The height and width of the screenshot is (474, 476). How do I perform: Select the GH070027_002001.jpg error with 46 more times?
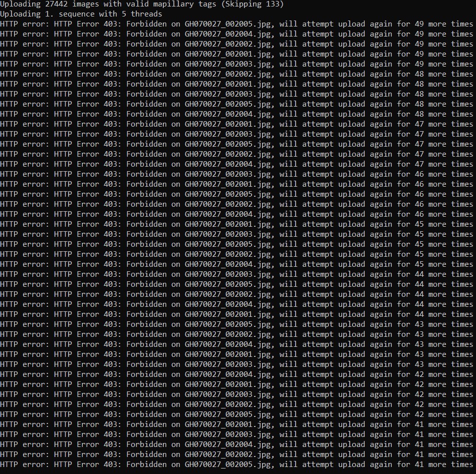click(x=236, y=184)
